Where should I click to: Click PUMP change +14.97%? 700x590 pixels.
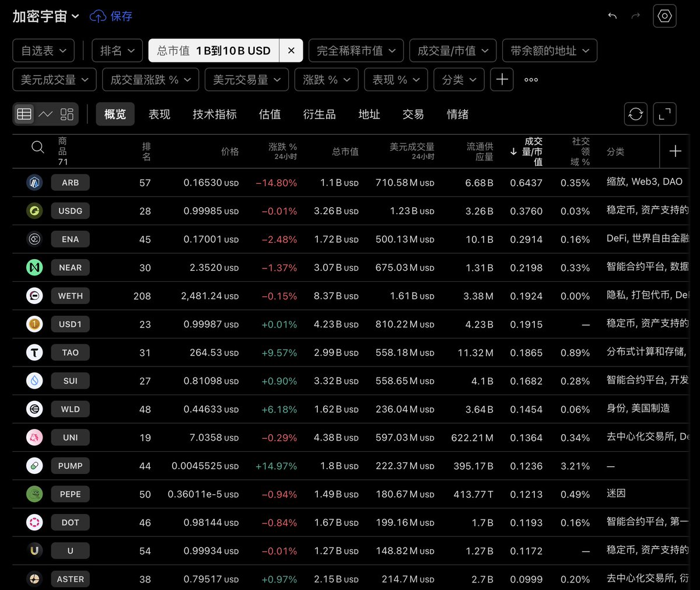coord(276,466)
